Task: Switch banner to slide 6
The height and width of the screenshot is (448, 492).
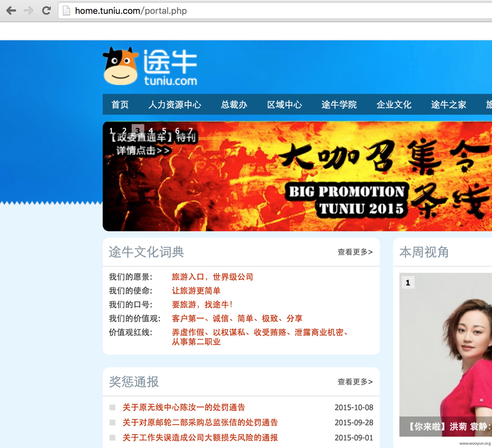Action: (x=177, y=131)
